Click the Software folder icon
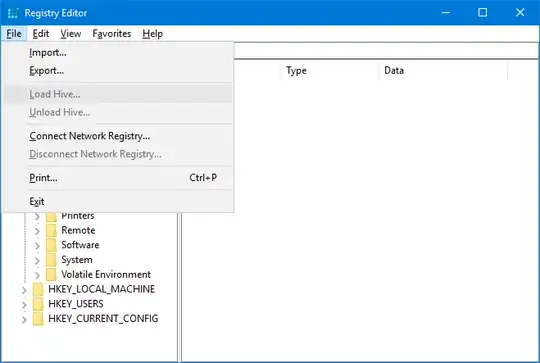This screenshot has width=540, height=363. tap(51, 245)
